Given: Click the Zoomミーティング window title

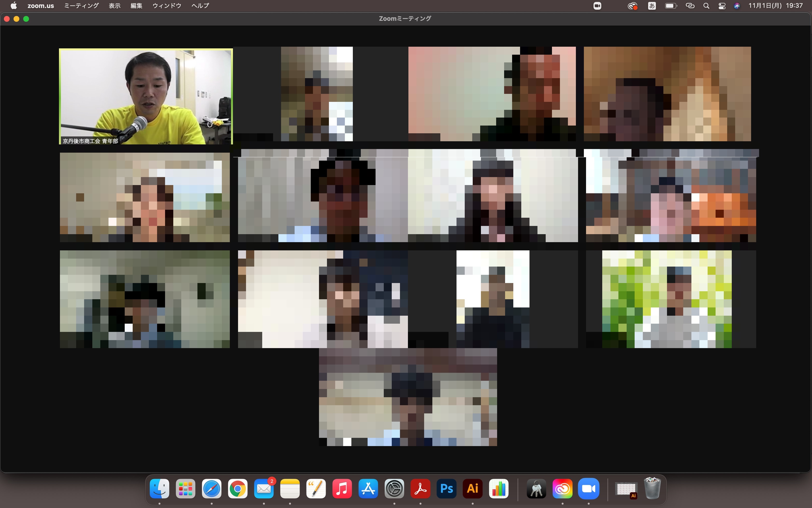Looking at the screenshot, I should (x=405, y=19).
